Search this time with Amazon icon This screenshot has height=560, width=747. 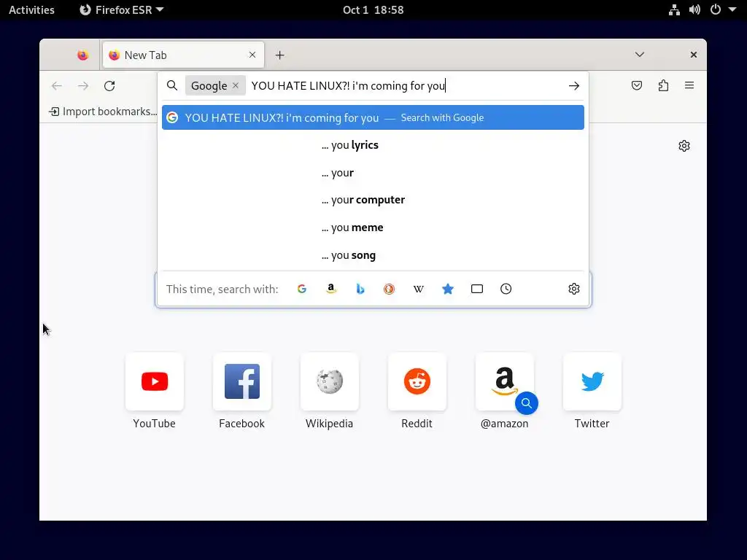[x=331, y=289]
